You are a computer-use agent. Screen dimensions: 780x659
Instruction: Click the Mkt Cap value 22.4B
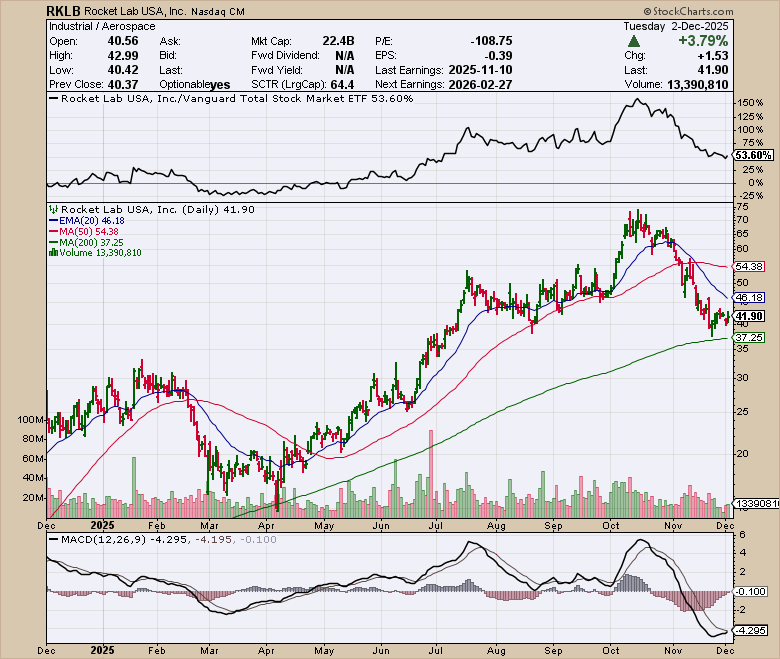tap(338, 41)
